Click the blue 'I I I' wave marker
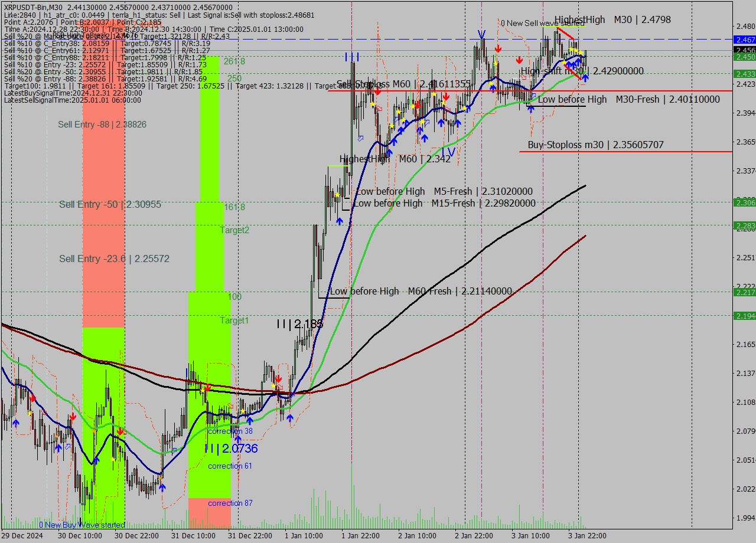The width and height of the screenshot is (756, 543). point(353,57)
